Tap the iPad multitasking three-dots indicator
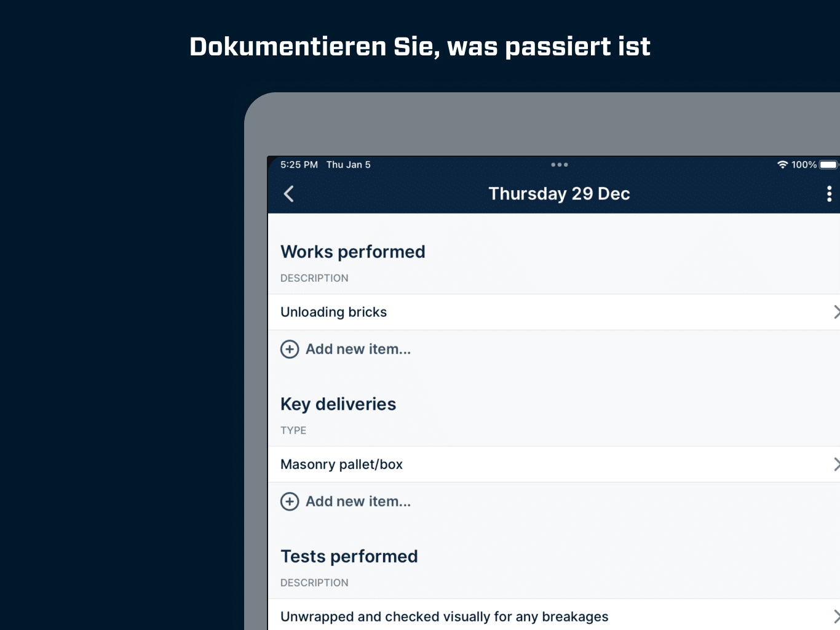The width and height of the screenshot is (840, 630). click(x=560, y=165)
